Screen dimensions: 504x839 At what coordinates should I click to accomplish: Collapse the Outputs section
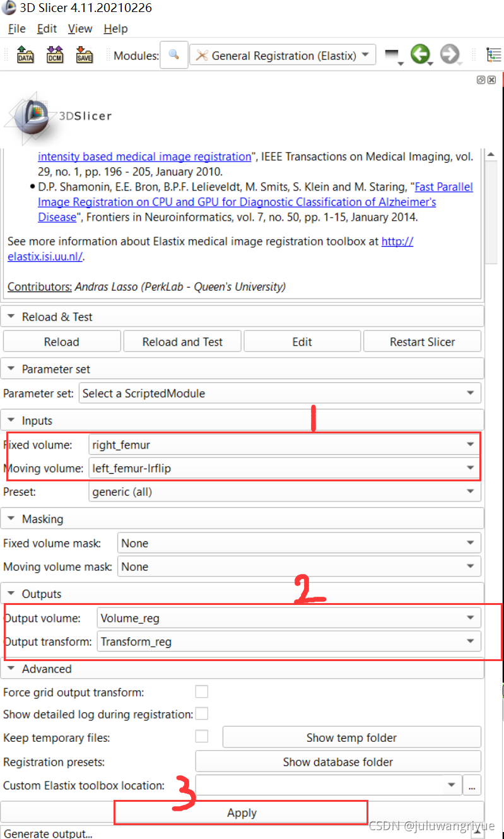coord(242,594)
